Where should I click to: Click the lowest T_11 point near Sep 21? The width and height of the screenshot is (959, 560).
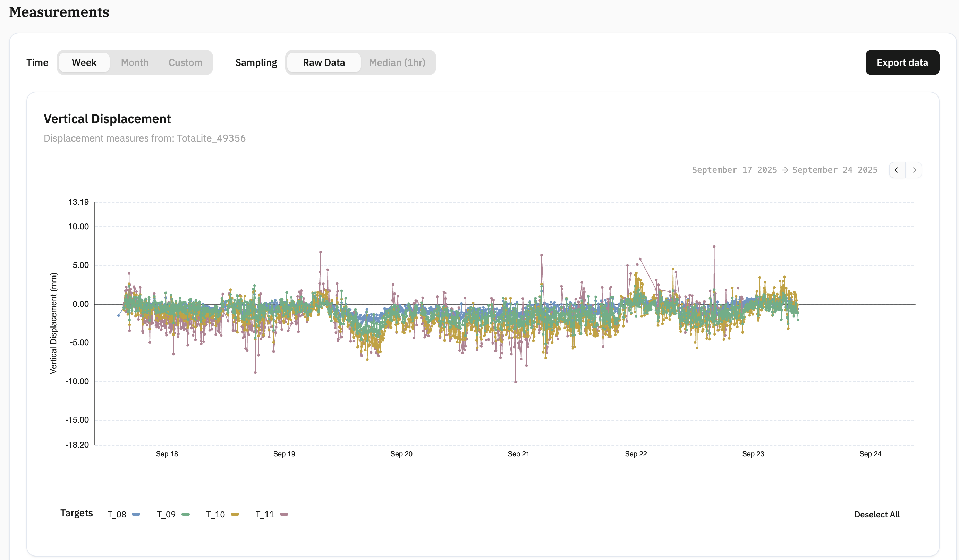click(x=515, y=382)
